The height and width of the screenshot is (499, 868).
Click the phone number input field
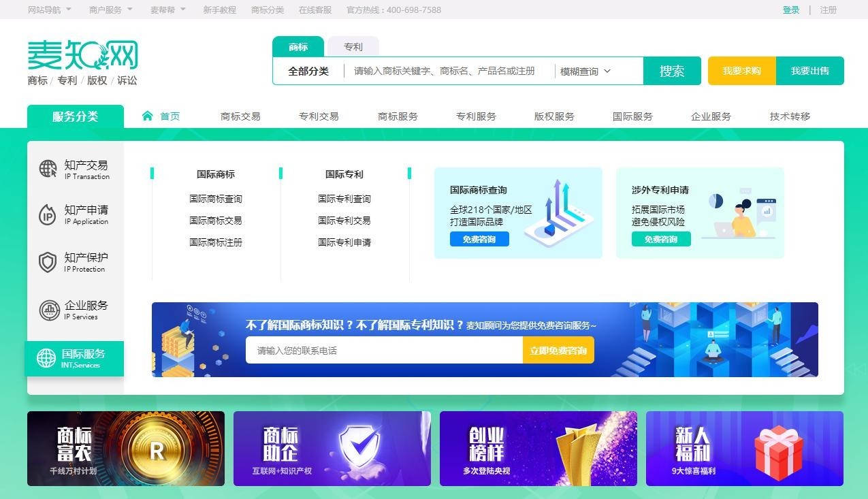384,351
